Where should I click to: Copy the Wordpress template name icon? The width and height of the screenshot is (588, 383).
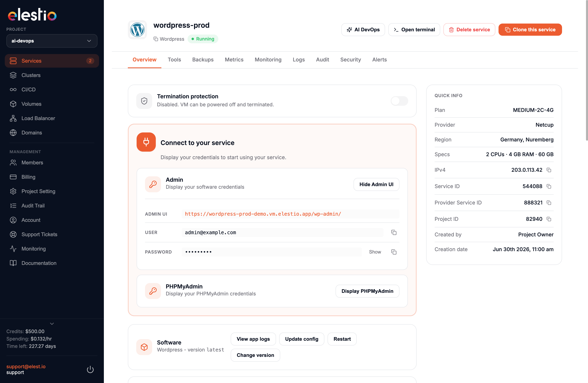156,39
